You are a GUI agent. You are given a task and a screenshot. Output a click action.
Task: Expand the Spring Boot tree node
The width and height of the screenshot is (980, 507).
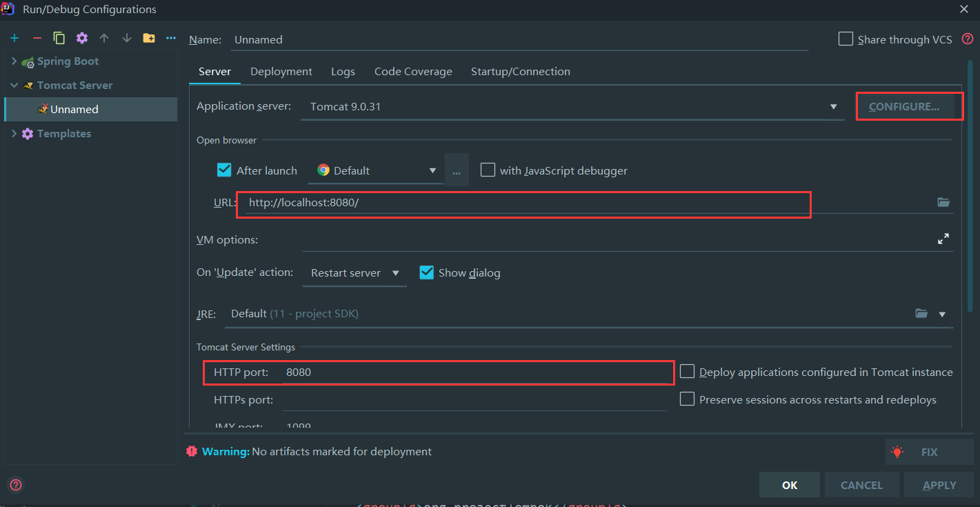13,61
